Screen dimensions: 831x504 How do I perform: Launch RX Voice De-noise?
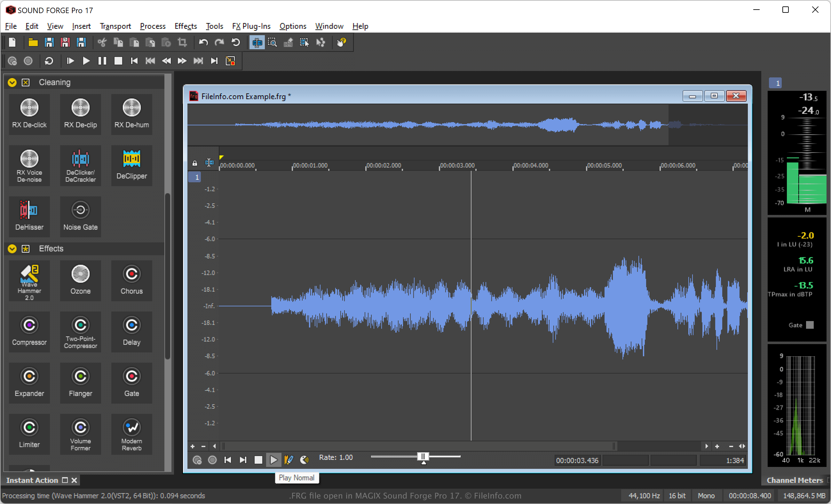point(29,166)
